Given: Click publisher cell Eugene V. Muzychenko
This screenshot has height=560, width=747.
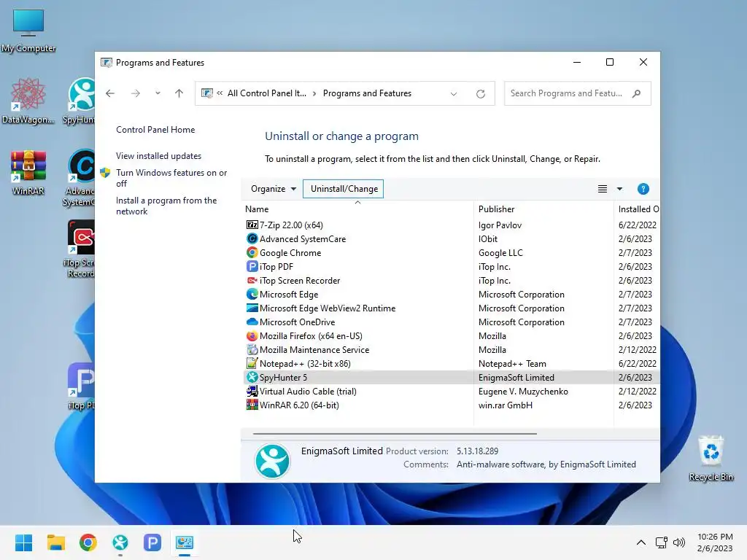Looking at the screenshot, I should 523,391.
